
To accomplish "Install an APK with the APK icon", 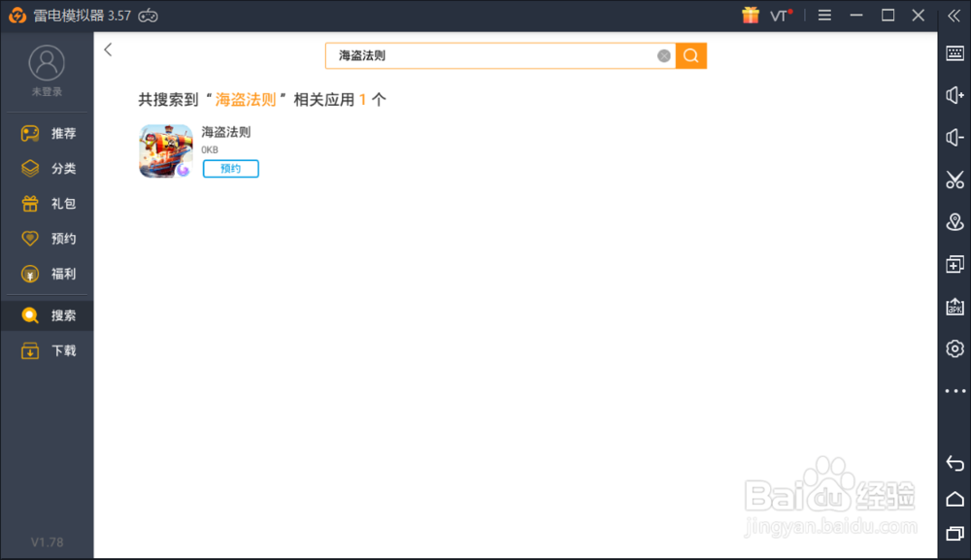I will pyautogui.click(x=954, y=307).
